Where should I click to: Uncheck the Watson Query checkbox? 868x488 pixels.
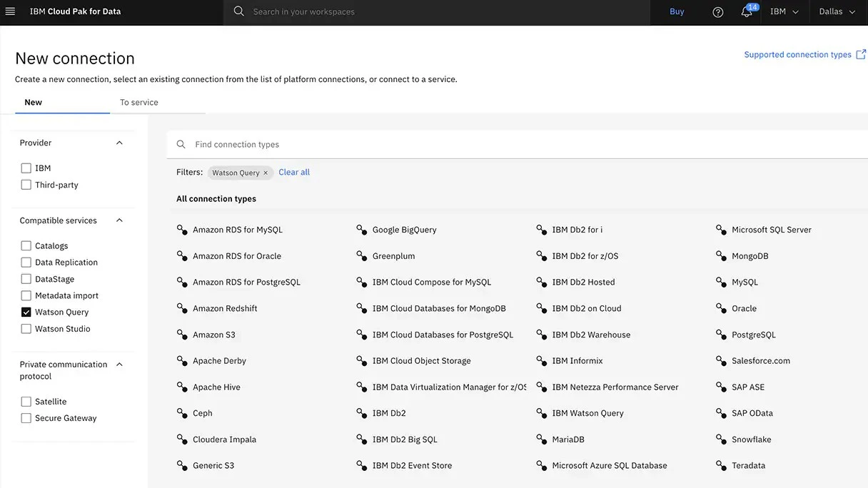coord(26,312)
